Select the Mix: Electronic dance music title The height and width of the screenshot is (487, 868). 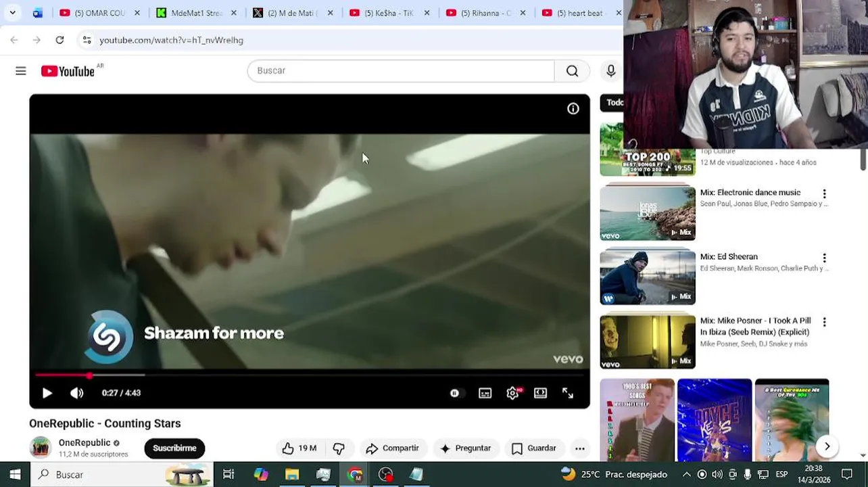[750, 193]
